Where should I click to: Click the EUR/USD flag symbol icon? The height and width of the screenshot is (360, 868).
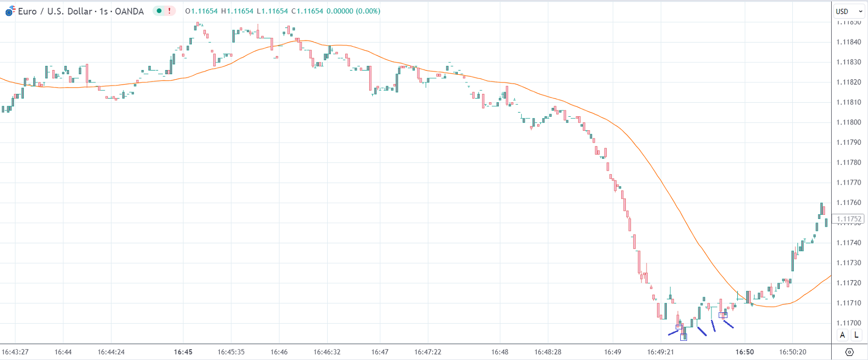tap(10, 11)
